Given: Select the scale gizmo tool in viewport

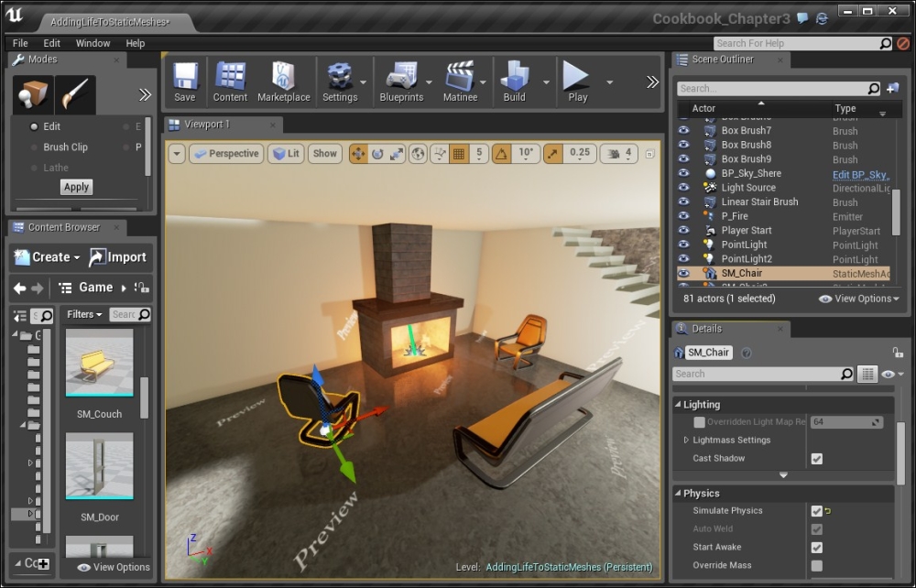Looking at the screenshot, I should coord(397,154).
